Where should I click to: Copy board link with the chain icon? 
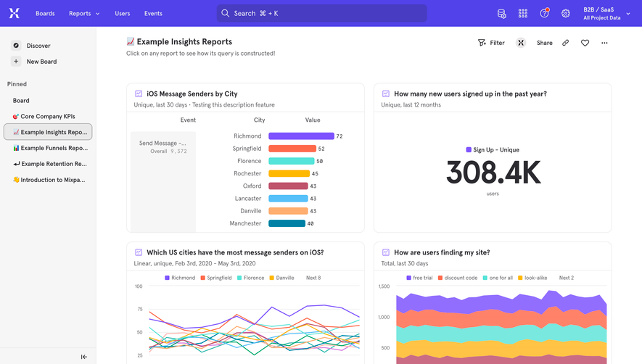[565, 43]
